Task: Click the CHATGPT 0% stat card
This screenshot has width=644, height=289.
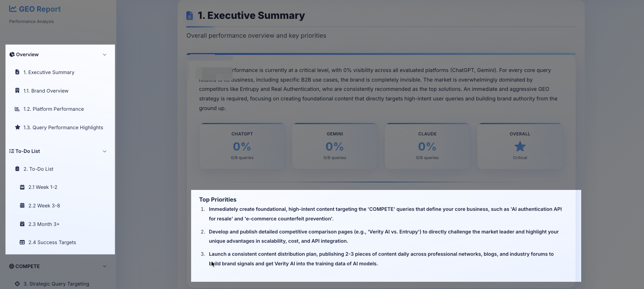Action: point(242,146)
